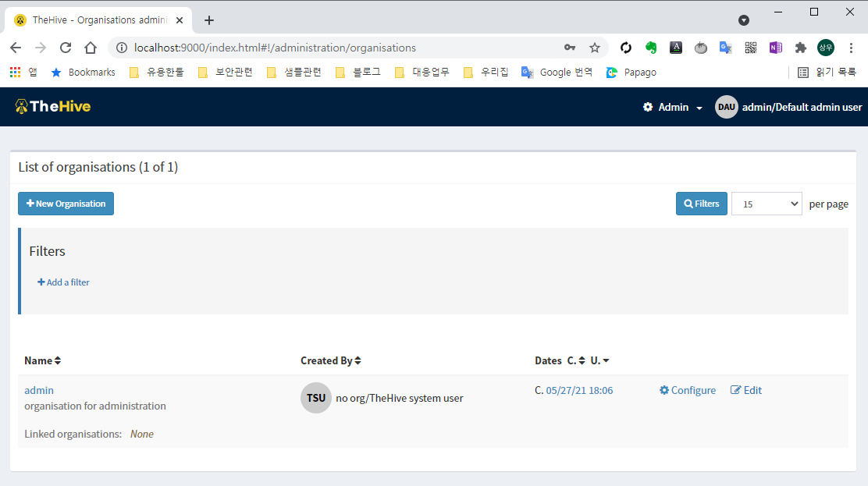868x486 pixels.
Task: Open the Extensions puzzle menu
Action: coord(800,48)
